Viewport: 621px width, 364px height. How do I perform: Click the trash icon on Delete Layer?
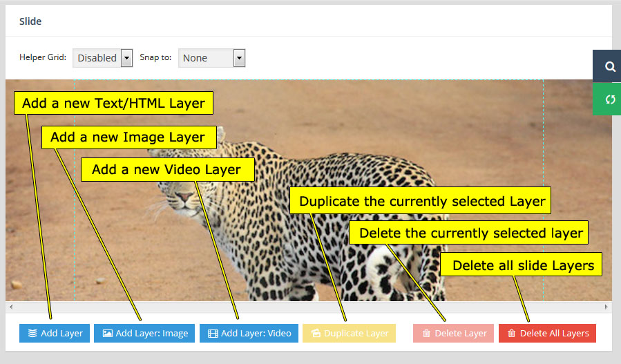(x=426, y=334)
